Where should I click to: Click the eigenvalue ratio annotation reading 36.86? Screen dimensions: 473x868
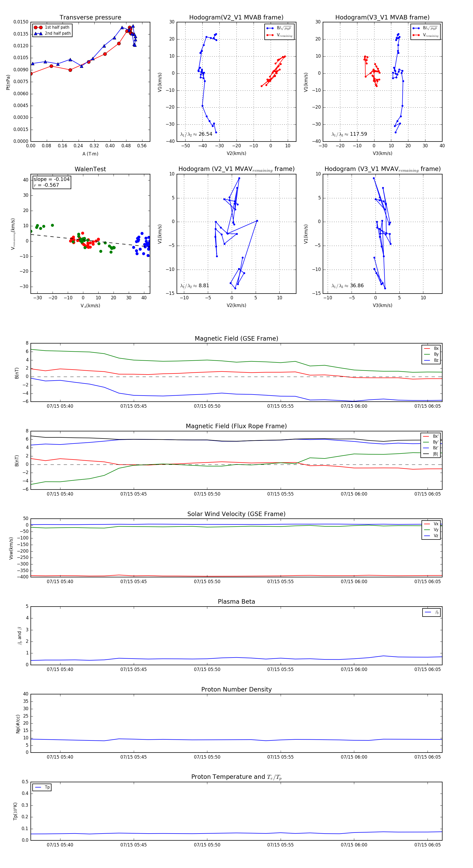tap(347, 286)
